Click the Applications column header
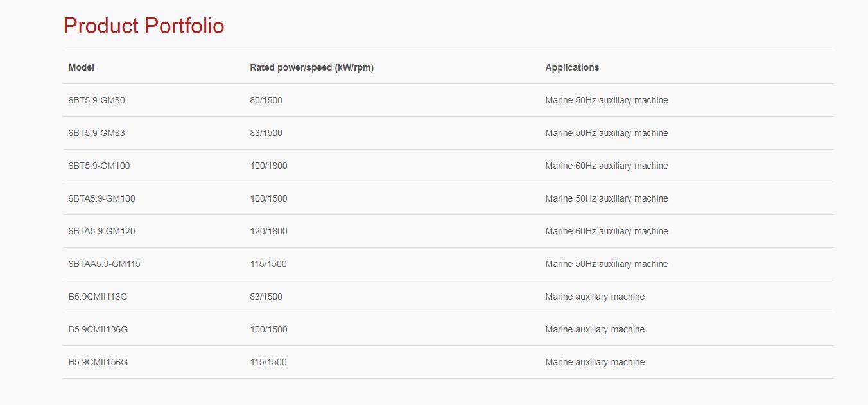Image resolution: width=868 pixels, height=405 pixels. click(572, 67)
